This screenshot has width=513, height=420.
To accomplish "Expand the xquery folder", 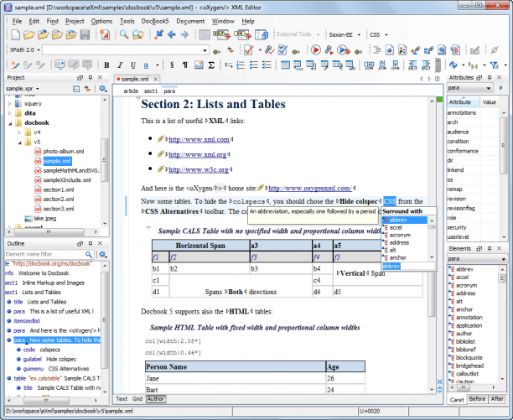I will pos(10,104).
